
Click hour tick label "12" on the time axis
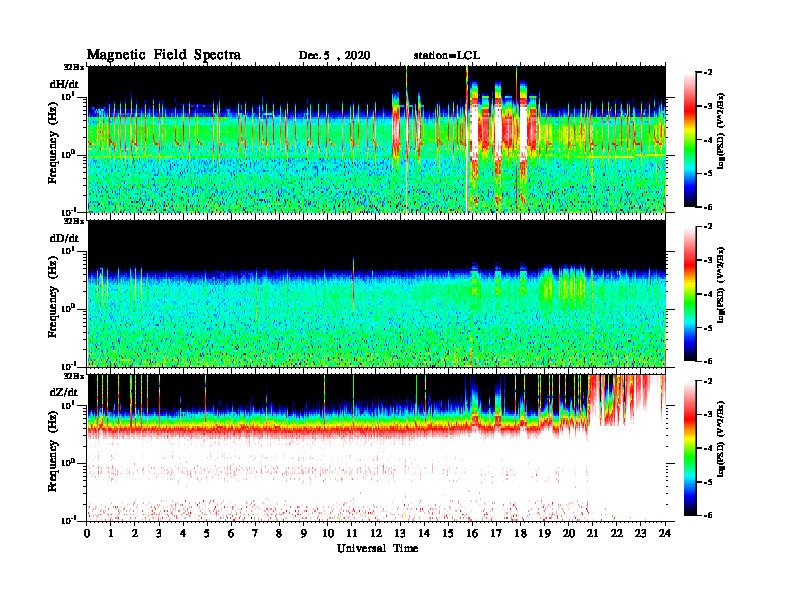(x=376, y=533)
